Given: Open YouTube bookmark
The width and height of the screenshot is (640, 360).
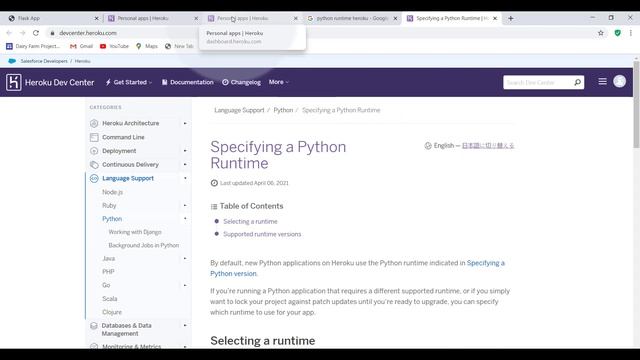Looking at the screenshot, I should [x=114, y=46].
